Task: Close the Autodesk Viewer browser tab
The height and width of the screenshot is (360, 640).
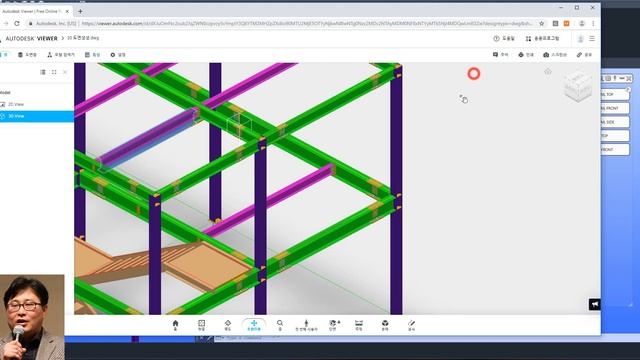Action: click(x=67, y=11)
